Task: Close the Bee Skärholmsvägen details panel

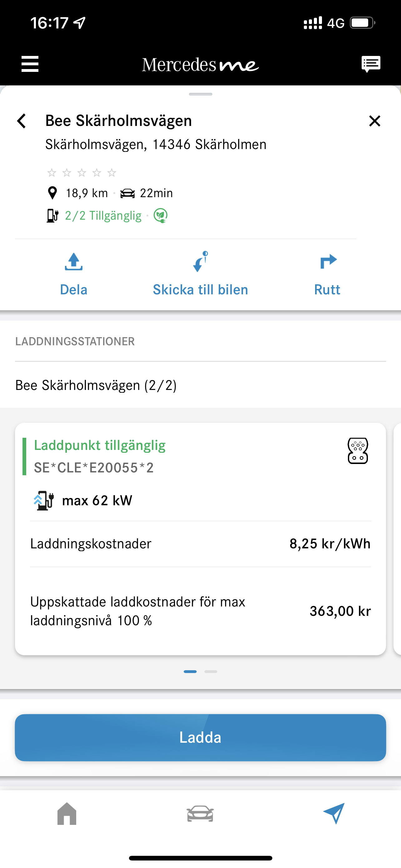Action: point(374,121)
